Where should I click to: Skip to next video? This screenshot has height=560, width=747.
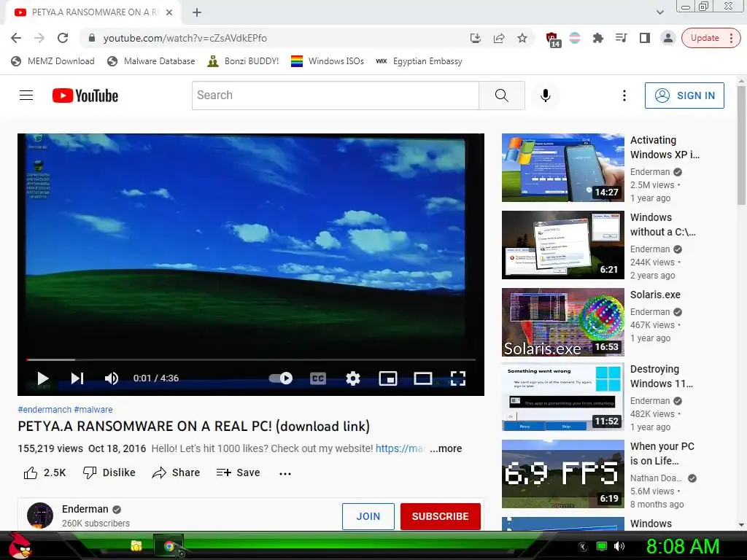point(77,378)
